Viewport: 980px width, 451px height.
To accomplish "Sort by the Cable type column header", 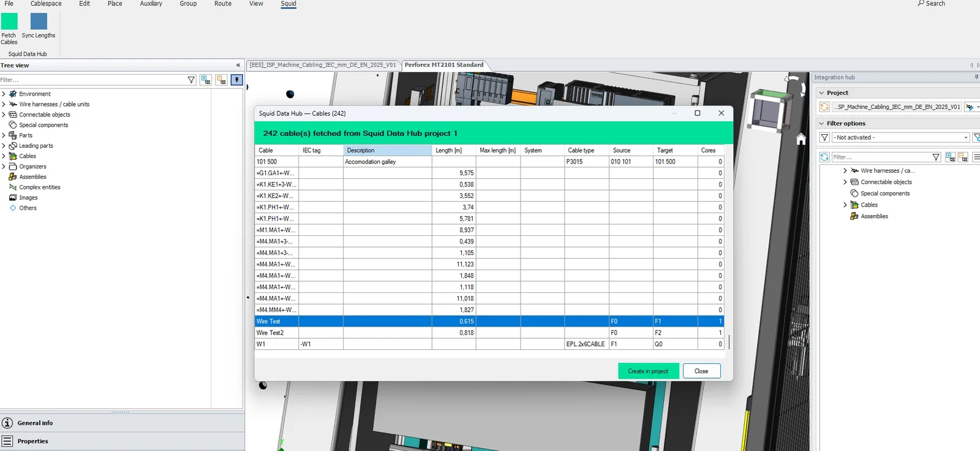I will point(586,150).
